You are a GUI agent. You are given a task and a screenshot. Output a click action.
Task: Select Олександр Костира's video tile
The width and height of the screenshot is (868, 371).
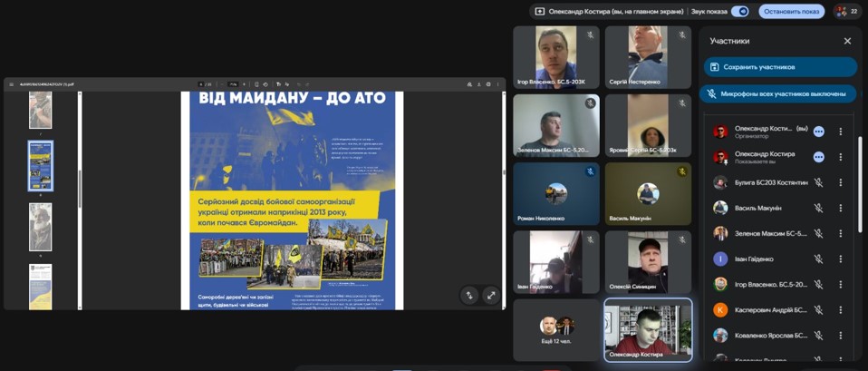tap(648, 330)
